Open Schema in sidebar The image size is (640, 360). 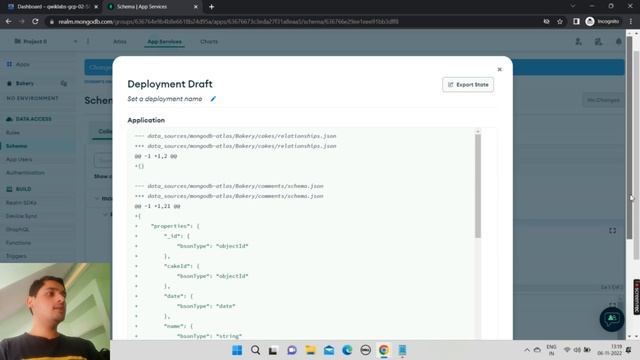[17, 146]
